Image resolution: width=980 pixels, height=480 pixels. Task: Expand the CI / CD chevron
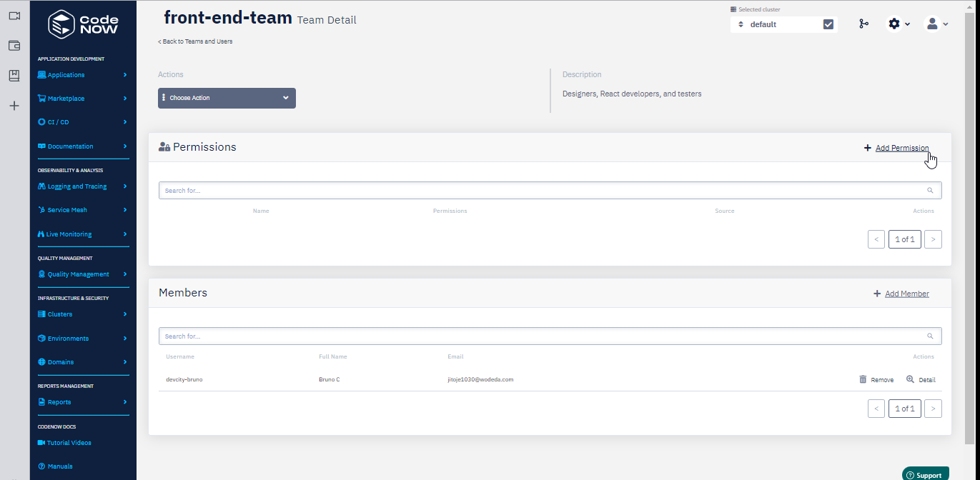click(125, 122)
